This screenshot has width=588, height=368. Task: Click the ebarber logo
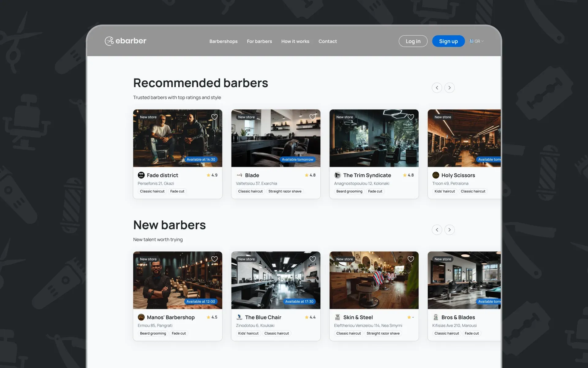[126, 41]
